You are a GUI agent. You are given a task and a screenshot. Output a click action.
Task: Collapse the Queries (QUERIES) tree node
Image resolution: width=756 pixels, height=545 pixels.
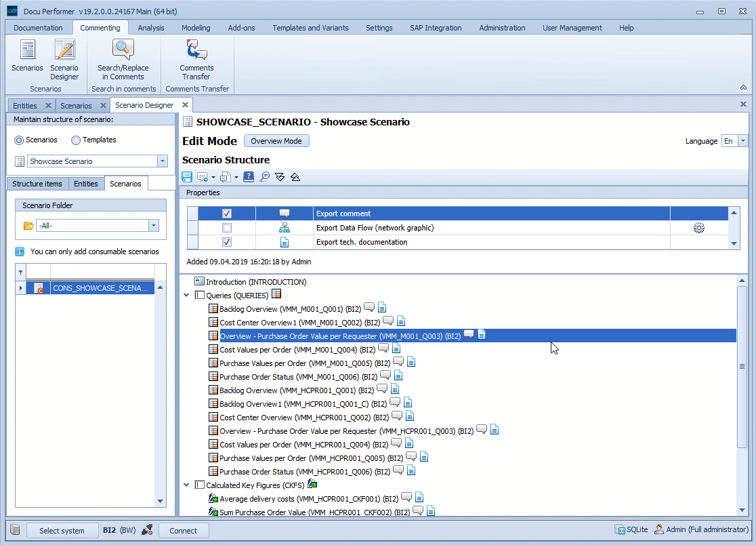tap(187, 296)
